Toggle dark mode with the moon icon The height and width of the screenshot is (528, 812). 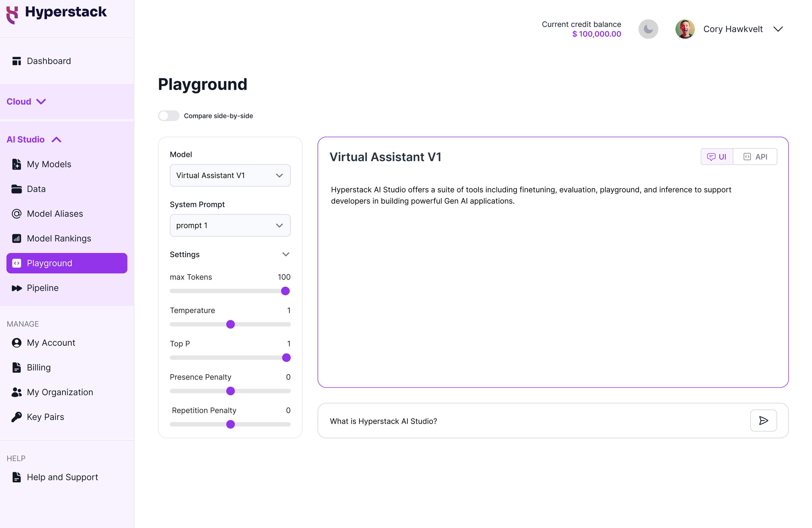coord(648,29)
